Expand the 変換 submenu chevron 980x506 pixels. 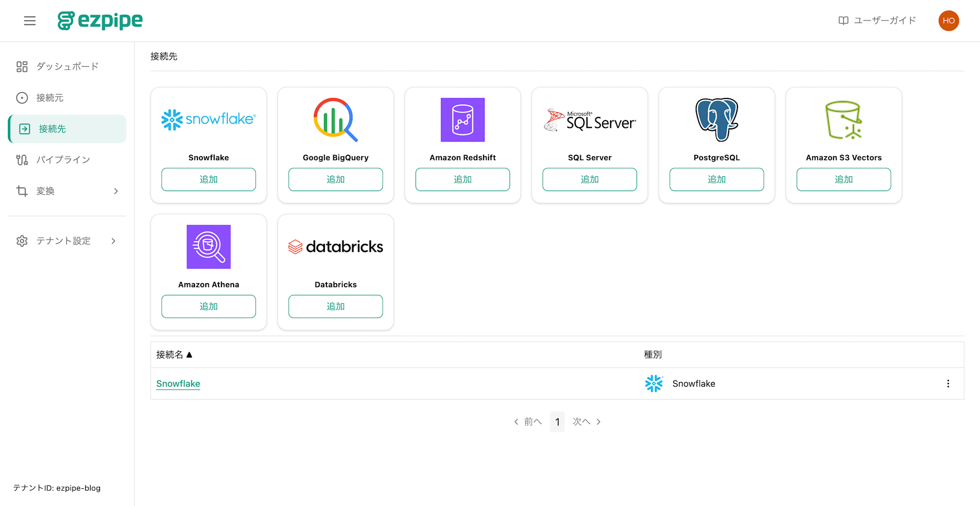pyautogui.click(x=116, y=191)
